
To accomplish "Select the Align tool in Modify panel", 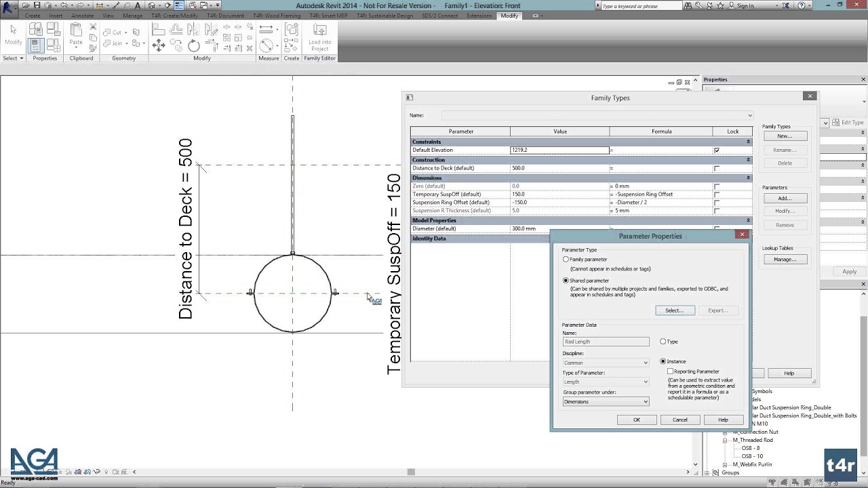I will pyautogui.click(x=159, y=29).
